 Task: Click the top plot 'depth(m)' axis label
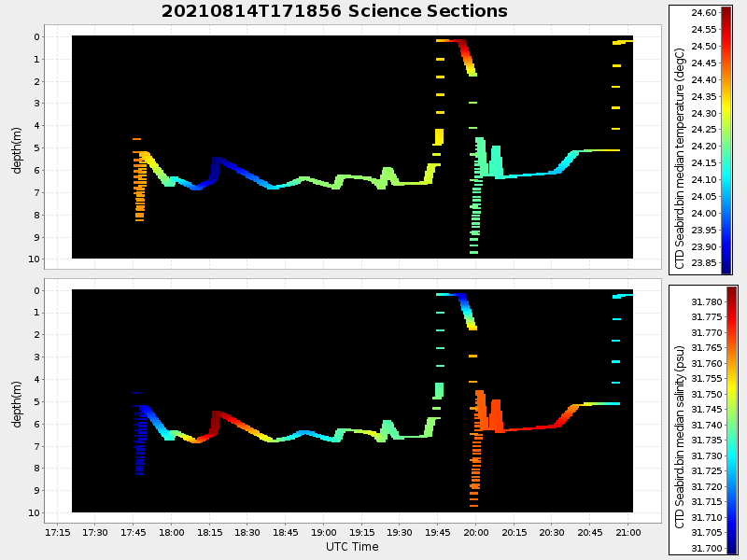(x=17, y=150)
